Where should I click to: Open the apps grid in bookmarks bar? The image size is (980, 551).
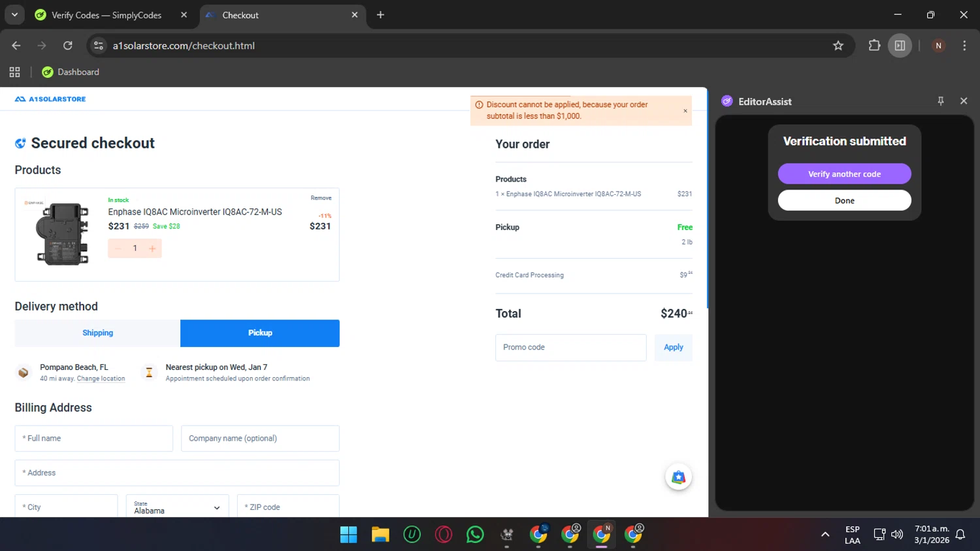14,73
